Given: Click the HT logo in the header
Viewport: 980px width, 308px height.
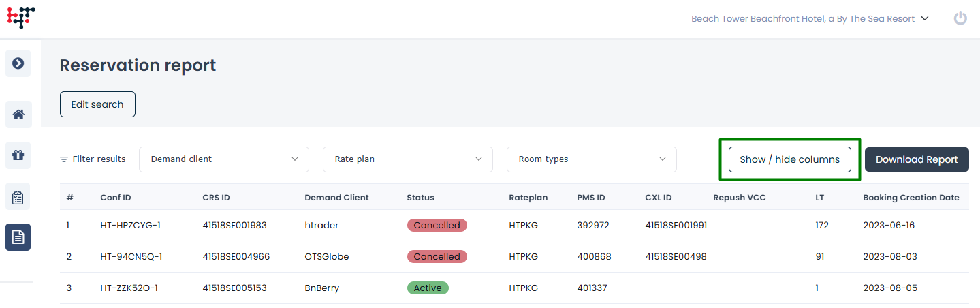Looking at the screenshot, I should 21,18.
